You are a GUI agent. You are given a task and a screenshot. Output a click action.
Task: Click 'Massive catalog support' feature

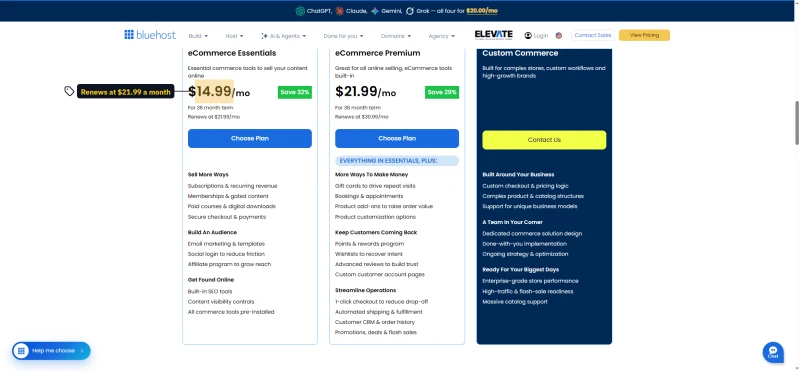point(515,302)
